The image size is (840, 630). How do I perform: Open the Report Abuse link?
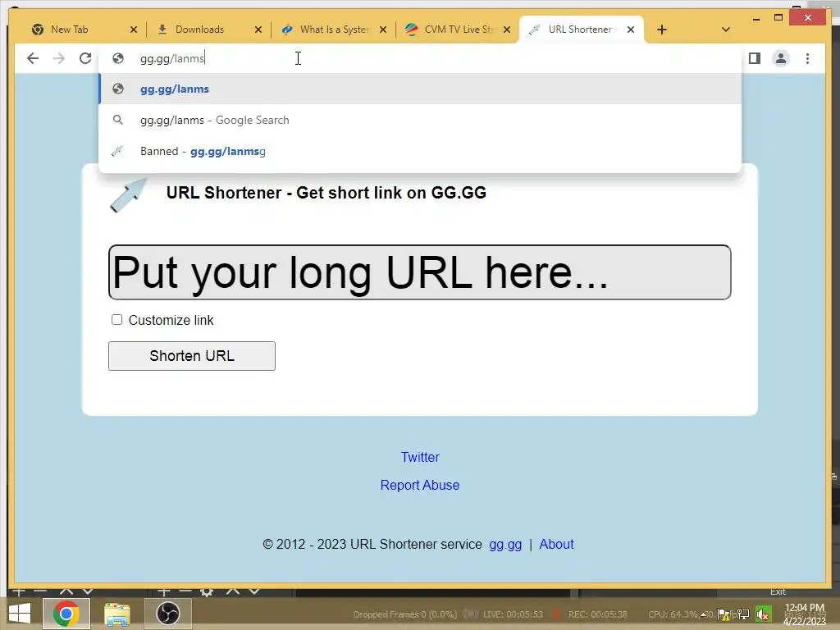(420, 485)
